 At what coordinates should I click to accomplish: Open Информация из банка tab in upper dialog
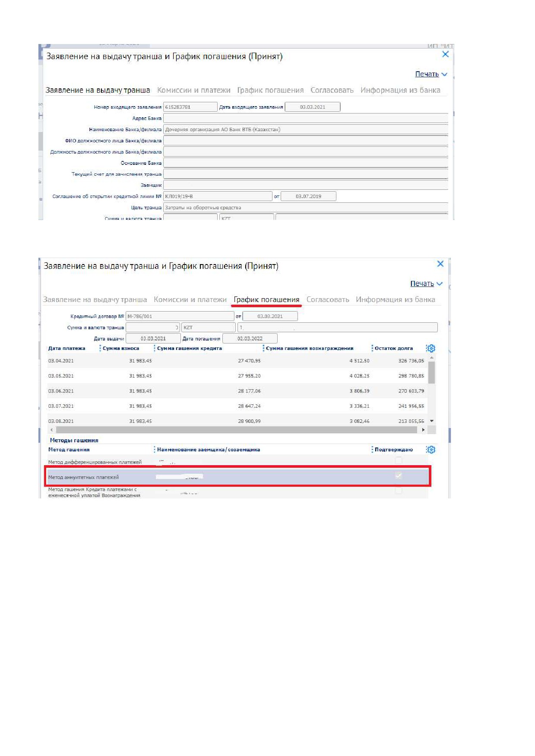[400, 90]
